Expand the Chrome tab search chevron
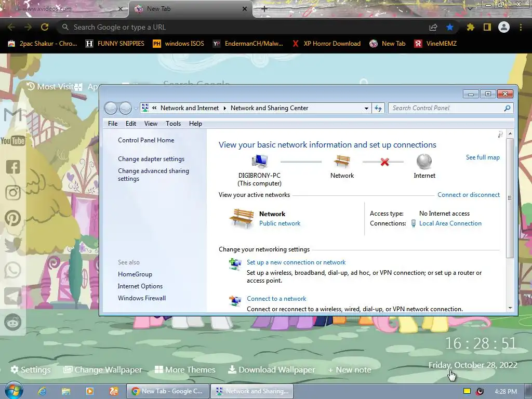The image size is (532, 399). (x=470, y=9)
